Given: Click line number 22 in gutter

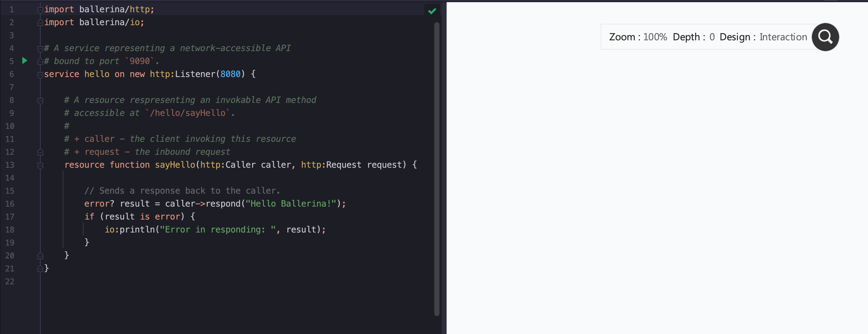Looking at the screenshot, I should (10, 281).
